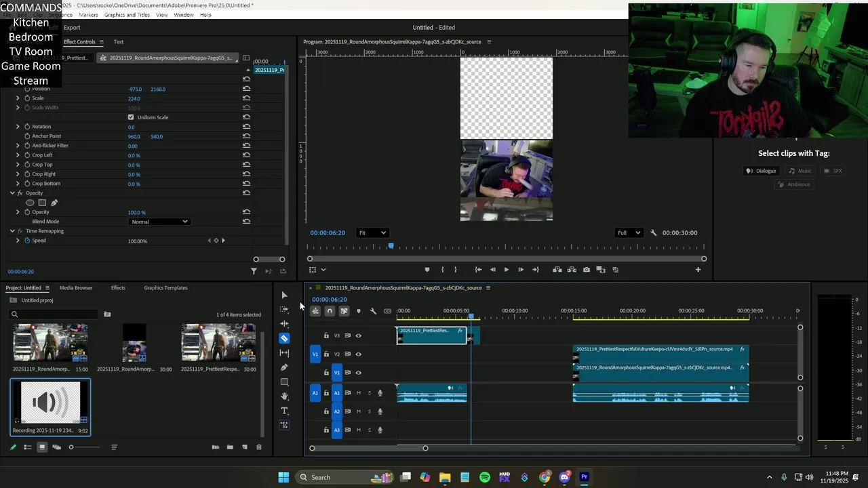The height and width of the screenshot is (488, 868).
Task: Switch to the Effects tab
Action: click(x=118, y=288)
